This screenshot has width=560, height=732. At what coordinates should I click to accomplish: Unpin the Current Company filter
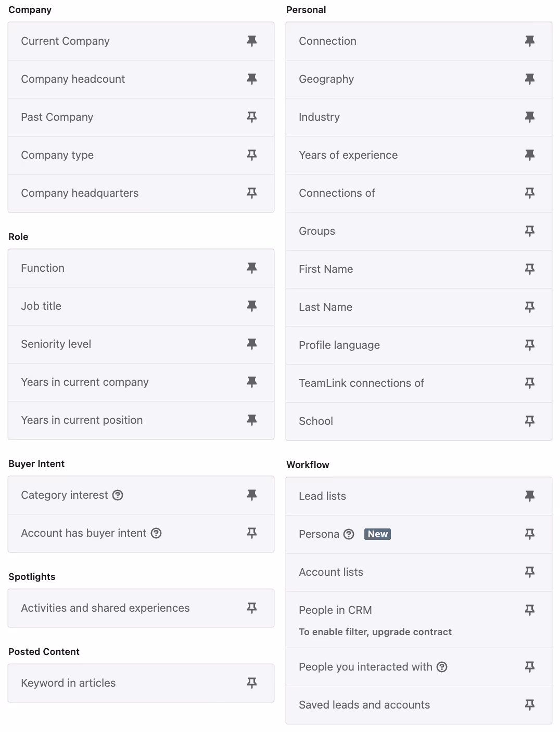252,41
